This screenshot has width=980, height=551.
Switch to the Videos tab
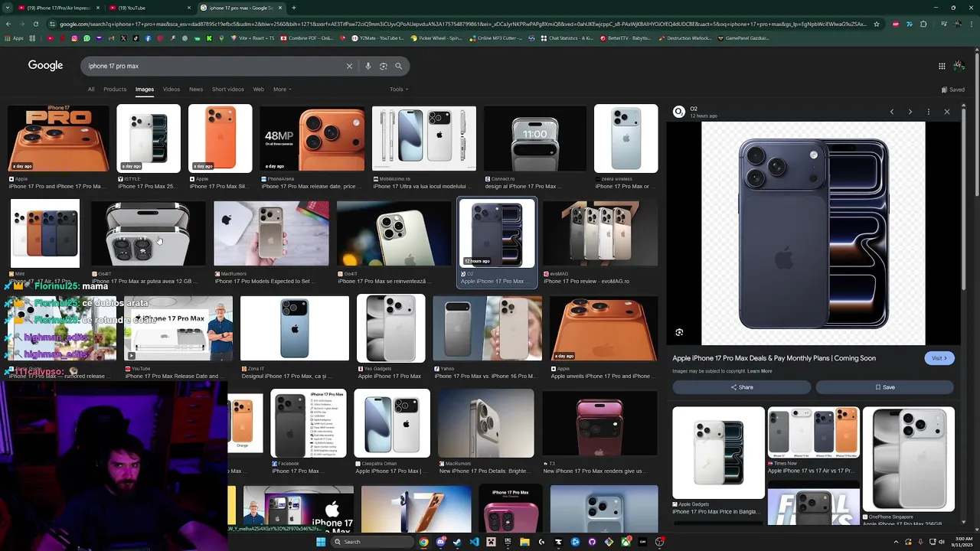click(x=171, y=90)
